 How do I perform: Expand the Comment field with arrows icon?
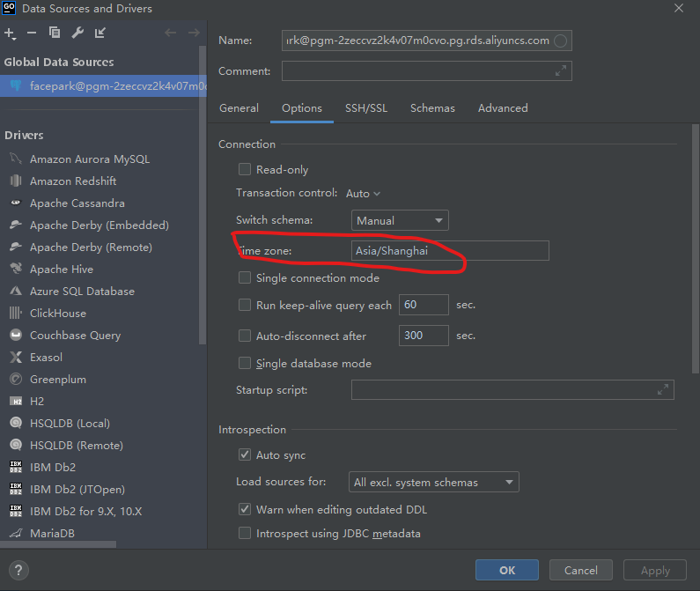(561, 70)
